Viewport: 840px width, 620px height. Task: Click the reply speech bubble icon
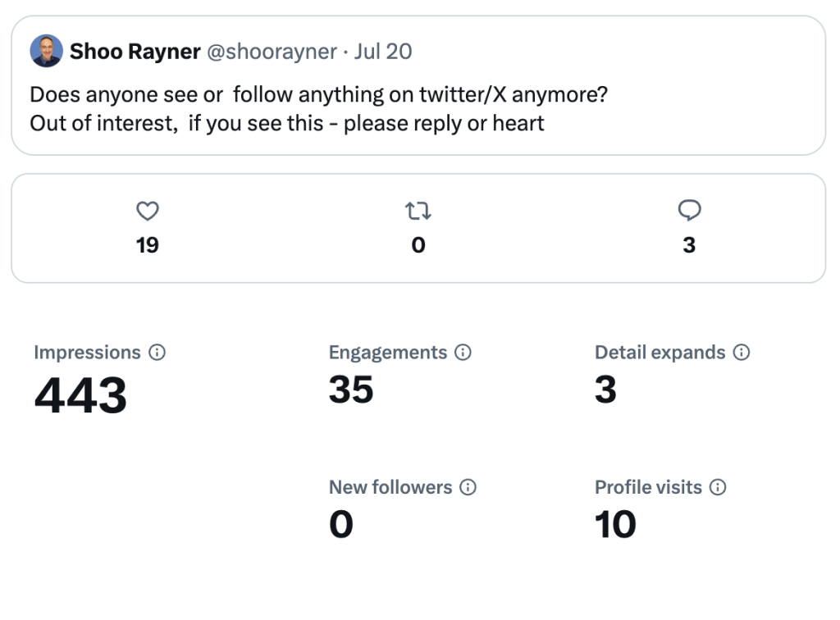pyautogui.click(x=689, y=212)
